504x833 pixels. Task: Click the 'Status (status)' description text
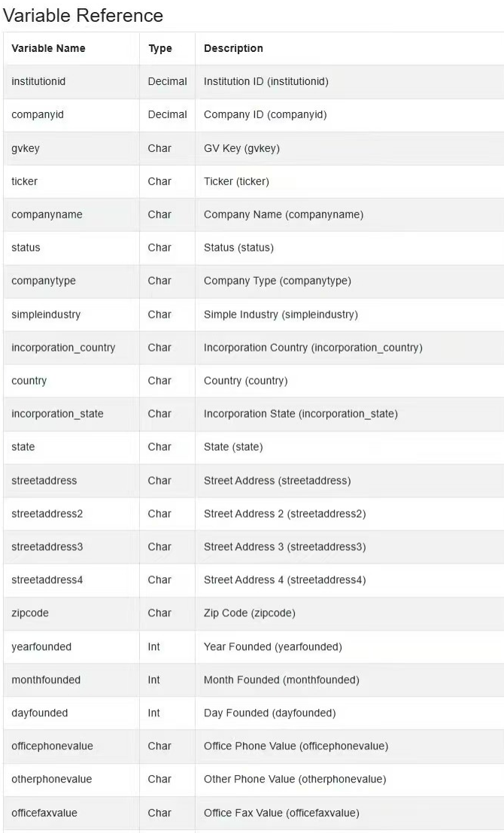pos(238,248)
